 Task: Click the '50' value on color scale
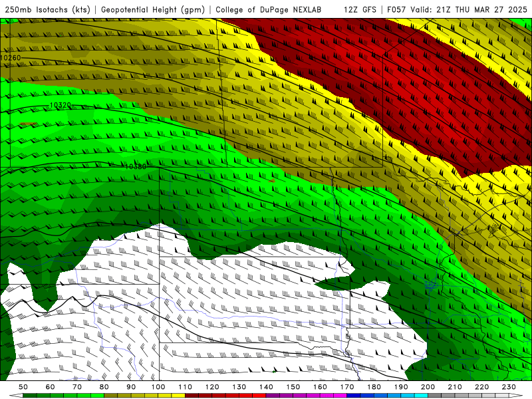pyautogui.click(x=23, y=387)
